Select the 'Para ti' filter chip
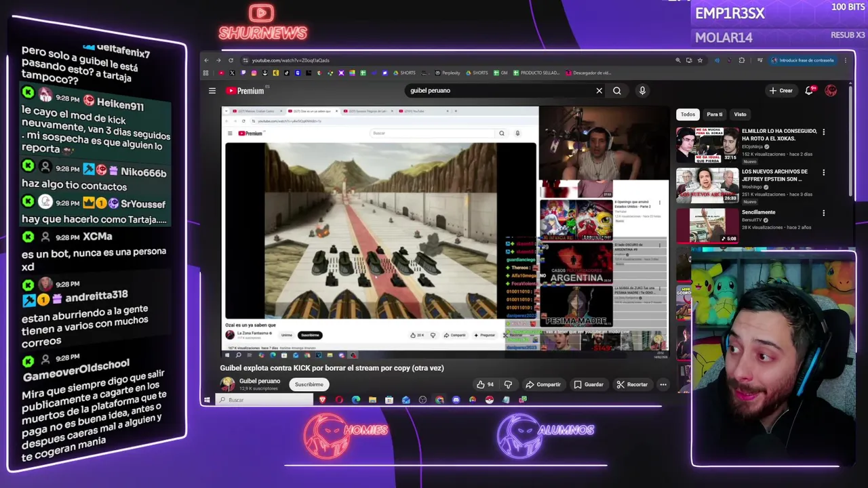Image resolution: width=868 pixels, height=488 pixels. tap(714, 115)
